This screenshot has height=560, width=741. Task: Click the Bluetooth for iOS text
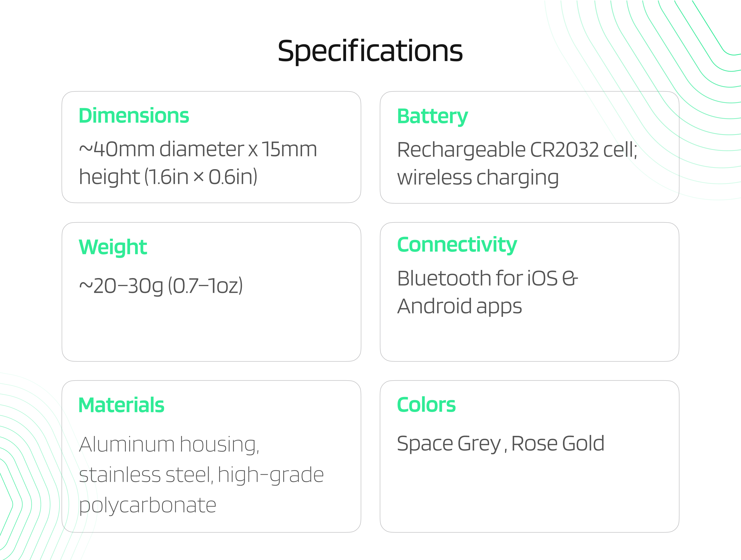pyautogui.click(x=477, y=278)
